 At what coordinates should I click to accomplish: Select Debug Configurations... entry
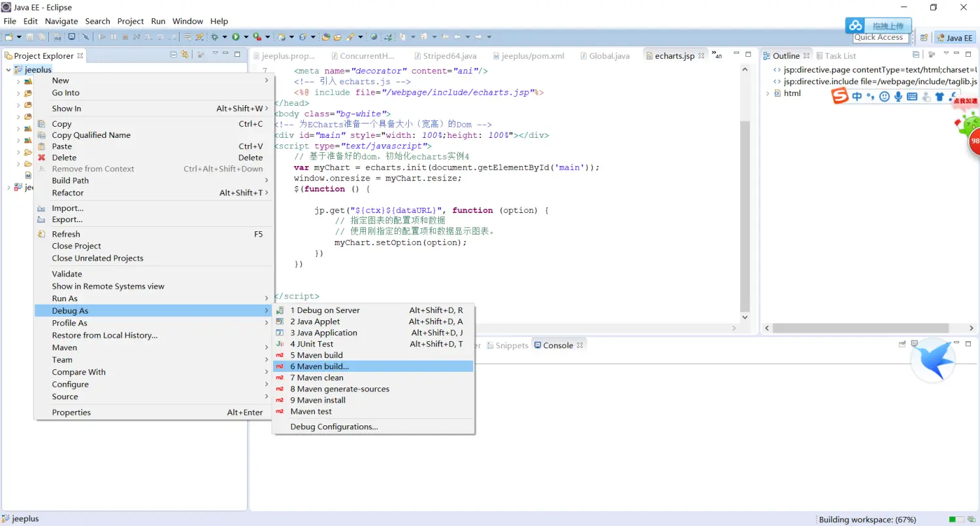point(373,427)
